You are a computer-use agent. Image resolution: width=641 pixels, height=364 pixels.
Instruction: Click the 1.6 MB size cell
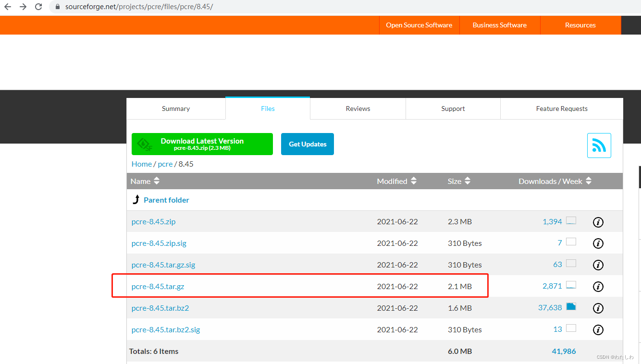[460, 308]
